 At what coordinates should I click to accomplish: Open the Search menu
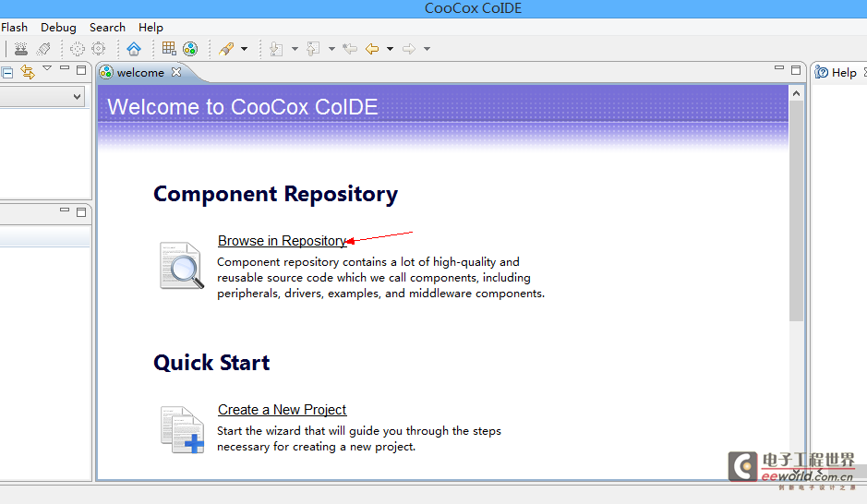pyautogui.click(x=107, y=28)
